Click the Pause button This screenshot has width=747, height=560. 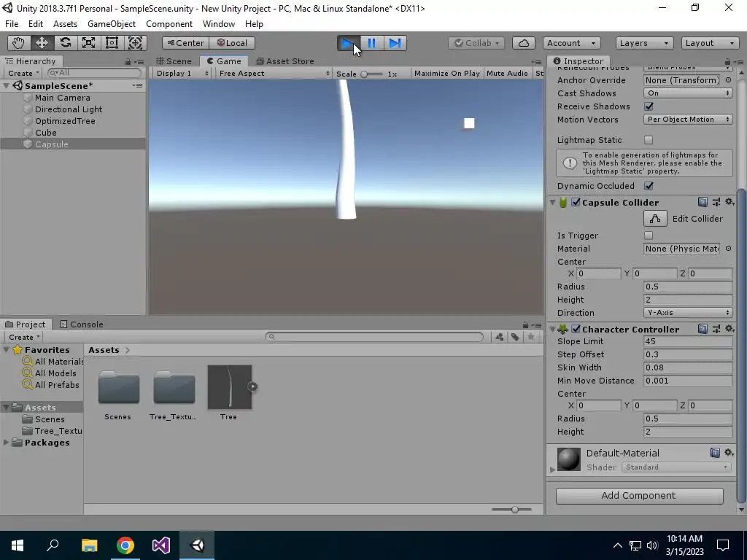tap(371, 43)
